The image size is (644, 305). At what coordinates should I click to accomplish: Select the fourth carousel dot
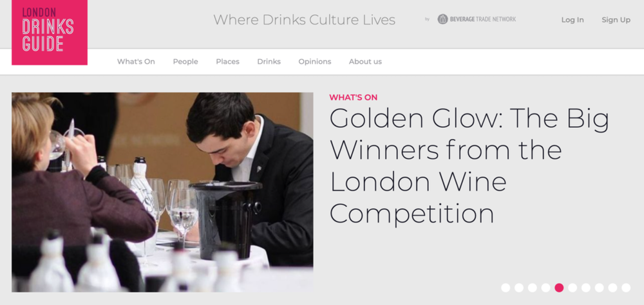click(x=546, y=288)
